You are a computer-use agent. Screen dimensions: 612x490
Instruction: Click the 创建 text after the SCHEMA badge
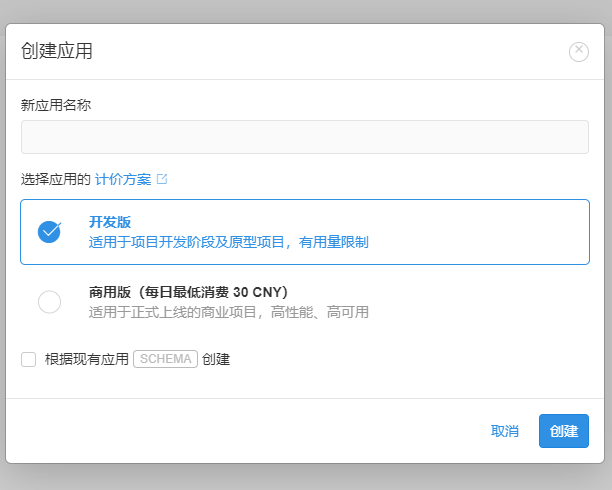click(x=216, y=359)
